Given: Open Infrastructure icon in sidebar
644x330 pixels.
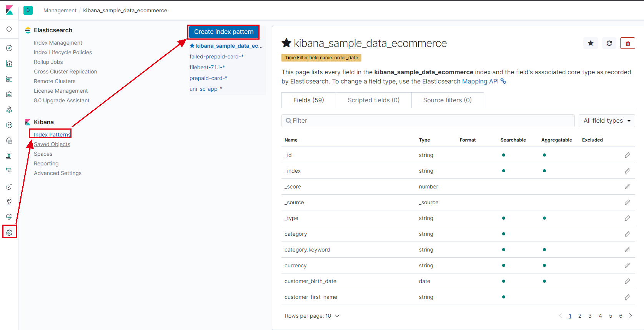Looking at the screenshot, I should click(x=9, y=140).
